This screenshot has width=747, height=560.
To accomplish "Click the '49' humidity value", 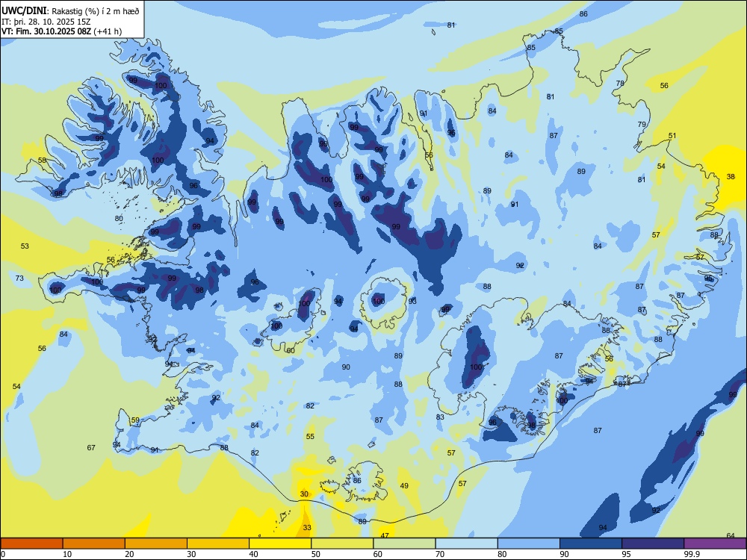I will pyautogui.click(x=404, y=486).
